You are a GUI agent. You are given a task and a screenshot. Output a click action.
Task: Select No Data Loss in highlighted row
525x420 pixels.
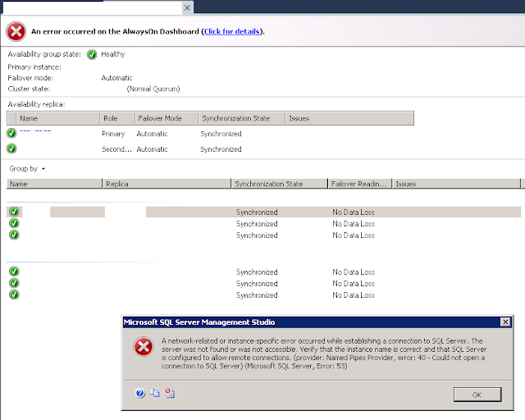[x=354, y=212]
